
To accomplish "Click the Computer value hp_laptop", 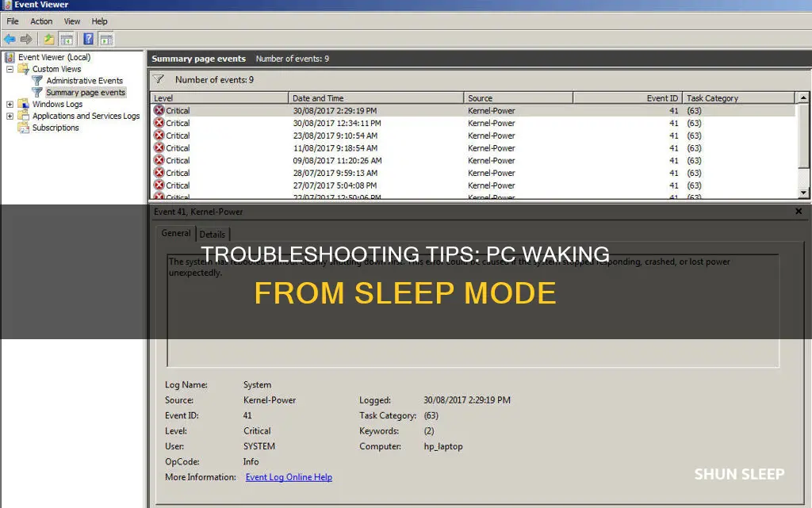I will [443, 446].
